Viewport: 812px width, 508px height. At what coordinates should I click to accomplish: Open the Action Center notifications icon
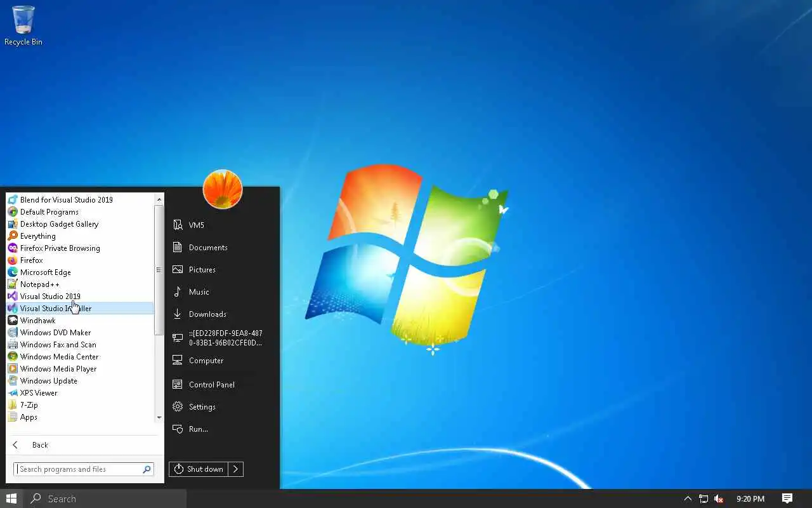[x=787, y=498]
